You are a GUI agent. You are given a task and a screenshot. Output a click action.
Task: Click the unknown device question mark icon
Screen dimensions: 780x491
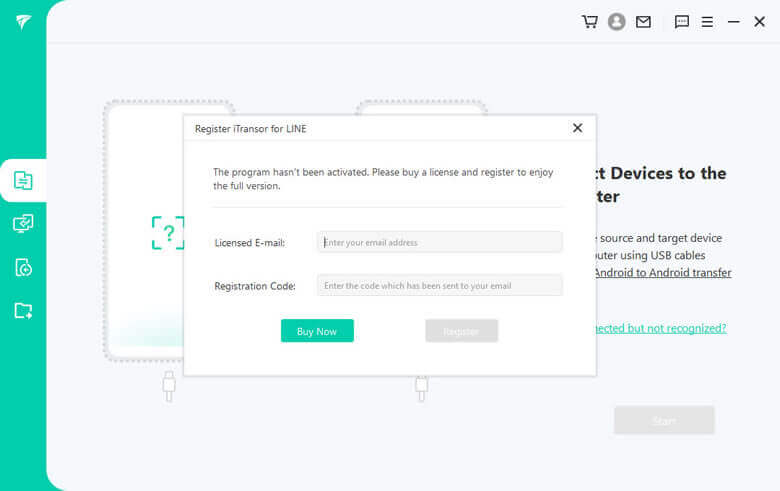pyautogui.click(x=168, y=233)
